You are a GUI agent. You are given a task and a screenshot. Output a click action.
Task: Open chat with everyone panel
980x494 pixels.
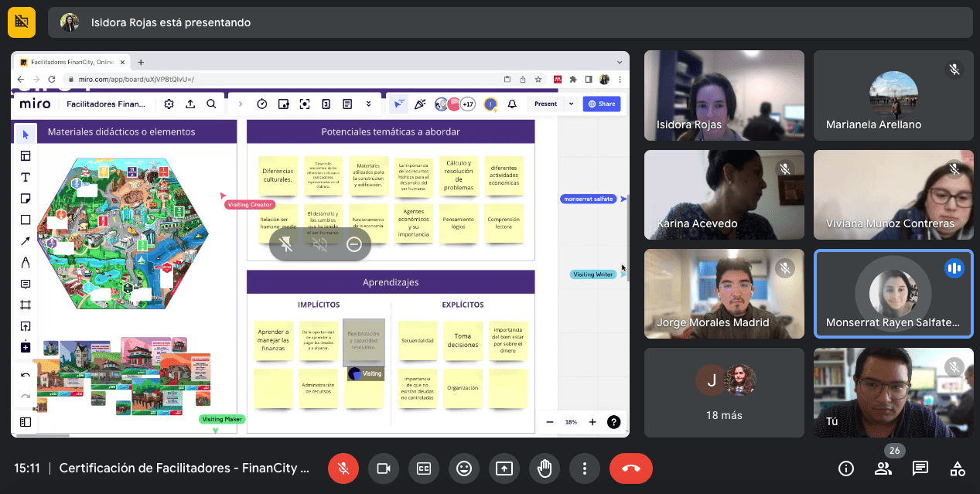coord(920,468)
